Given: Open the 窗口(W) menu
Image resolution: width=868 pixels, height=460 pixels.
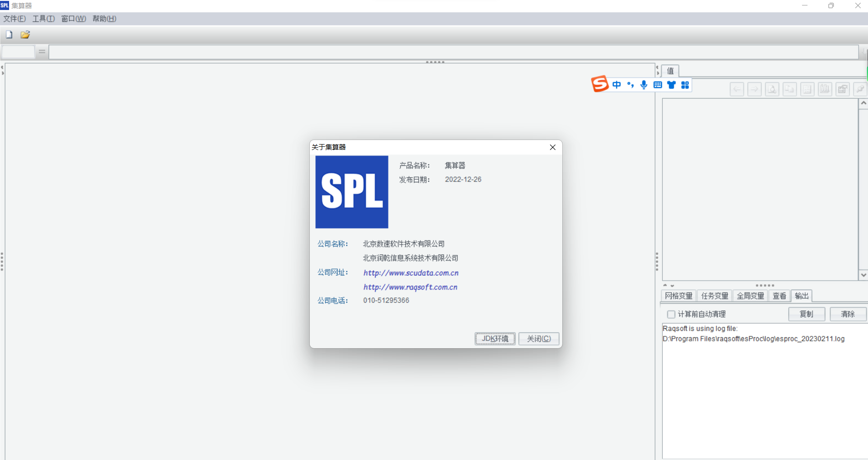Looking at the screenshot, I should pyautogui.click(x=74, y=19).
